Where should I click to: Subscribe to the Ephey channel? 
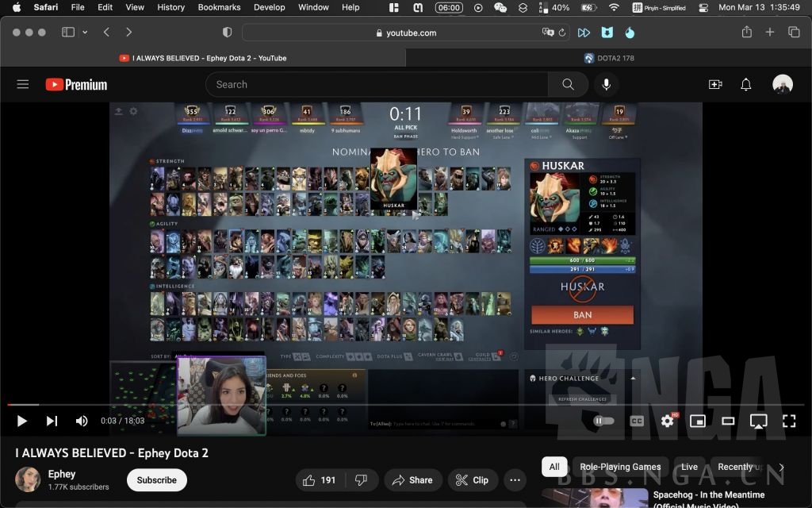tap(157, 480)
